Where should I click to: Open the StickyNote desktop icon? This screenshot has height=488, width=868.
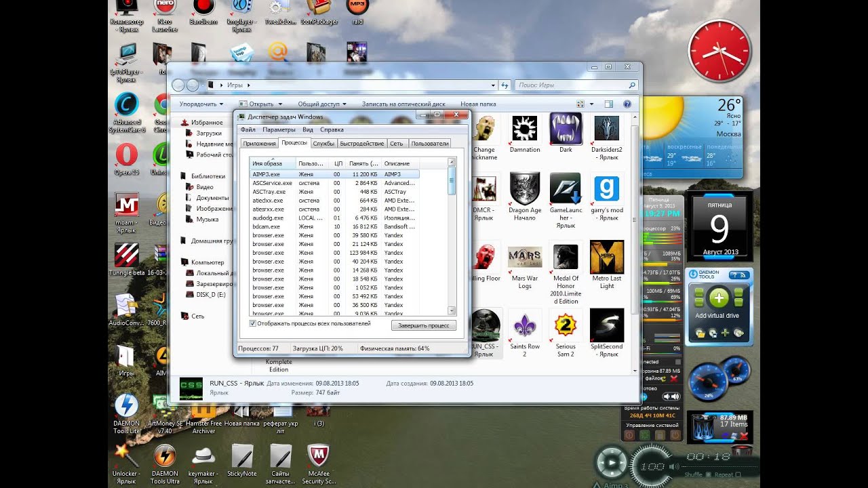coord(242,461)
